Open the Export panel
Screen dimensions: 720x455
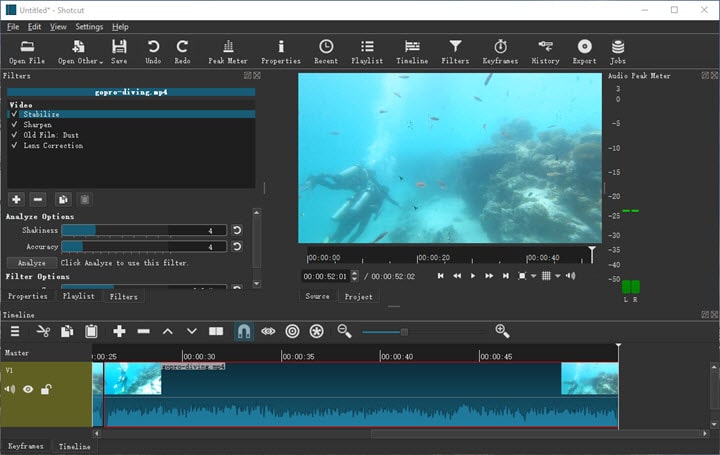pyautogui.click(x=584, y=51)
